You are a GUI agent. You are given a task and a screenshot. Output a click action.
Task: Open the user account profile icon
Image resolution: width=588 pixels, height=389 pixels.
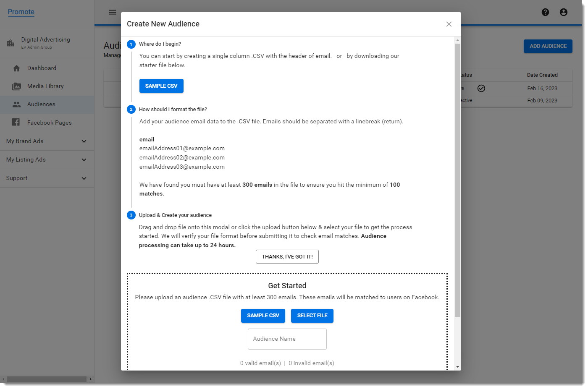pyautogui.click(x=564, y=12)
